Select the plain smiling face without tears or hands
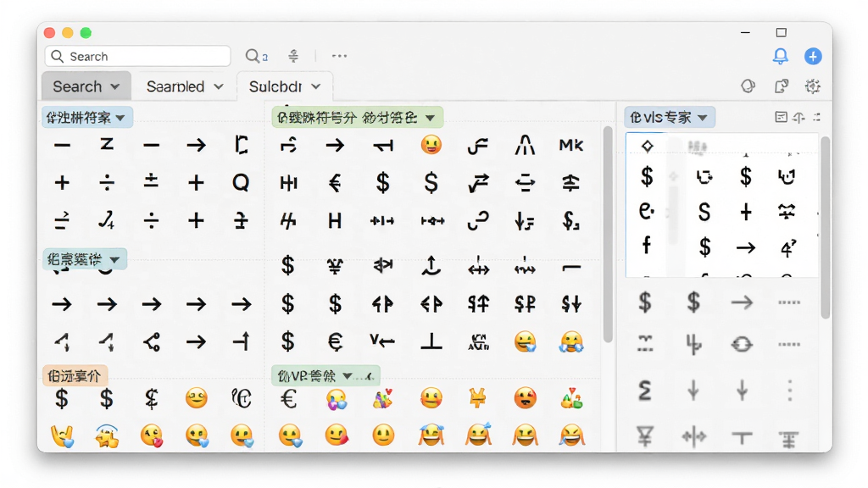868x488 pixels. pos(382,436)
